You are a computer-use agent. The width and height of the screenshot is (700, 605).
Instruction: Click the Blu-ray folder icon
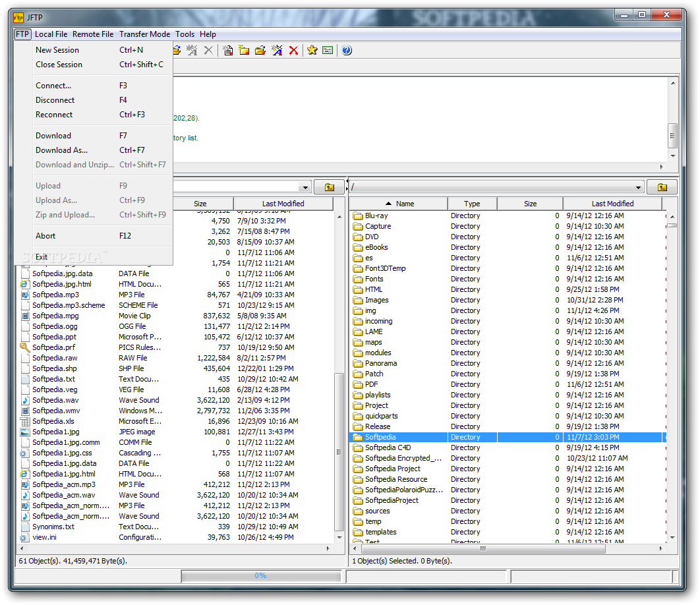[x=358, y=216]
